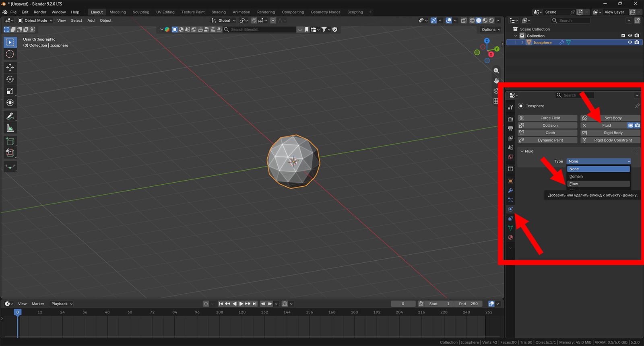Select the Measure tool
The height and width of the screenshot is (346, 644).
click(x=10, y=129)
